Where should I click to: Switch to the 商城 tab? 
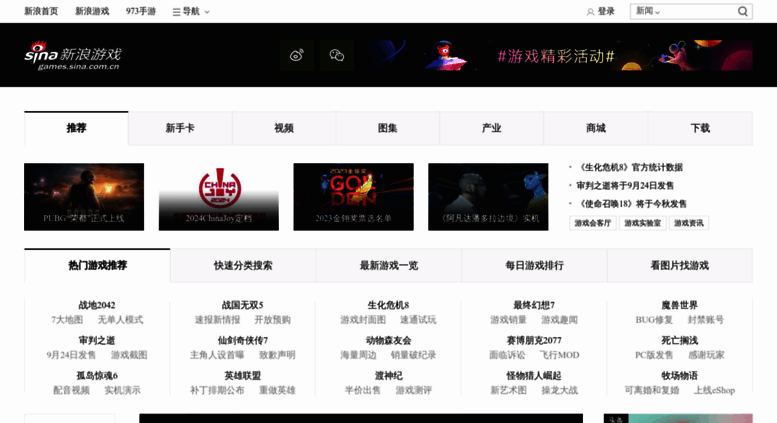point(596,128)
